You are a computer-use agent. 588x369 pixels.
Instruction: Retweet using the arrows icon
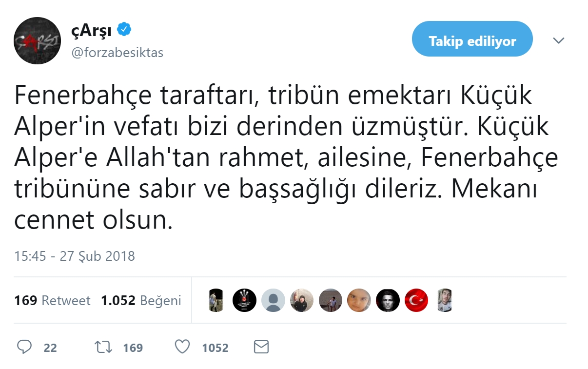103,347
